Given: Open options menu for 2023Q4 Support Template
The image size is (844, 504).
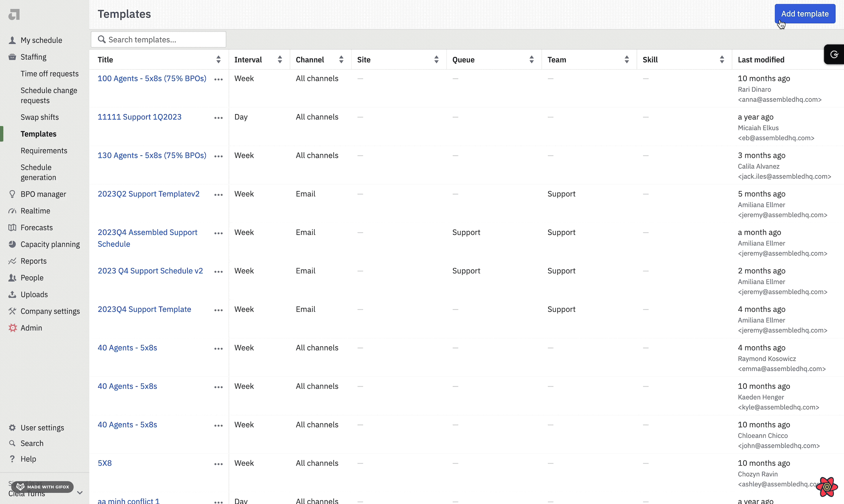Looking at the screenshot, I should tap(218, 310).
